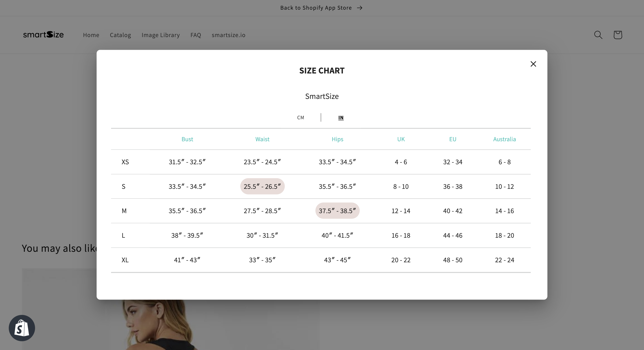Click EU size 44 - 46
Screen dimensions: 644x350
(453, 236)
